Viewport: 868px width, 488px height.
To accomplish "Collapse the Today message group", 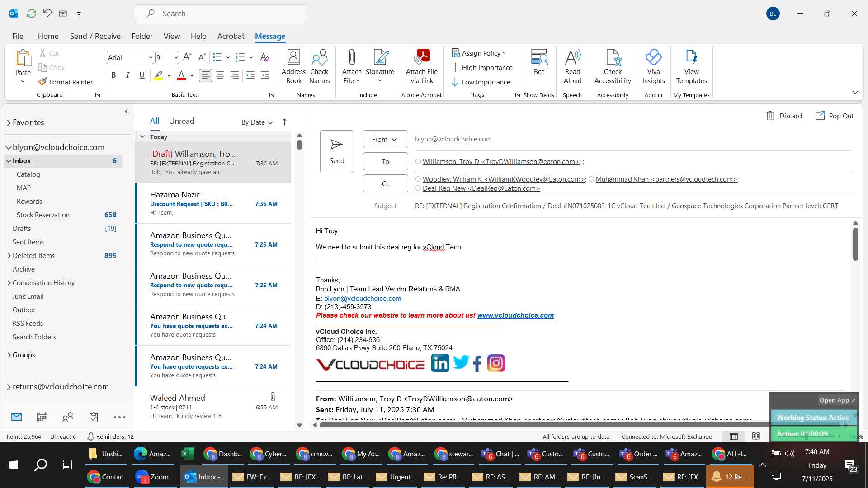I will [142, 136].
